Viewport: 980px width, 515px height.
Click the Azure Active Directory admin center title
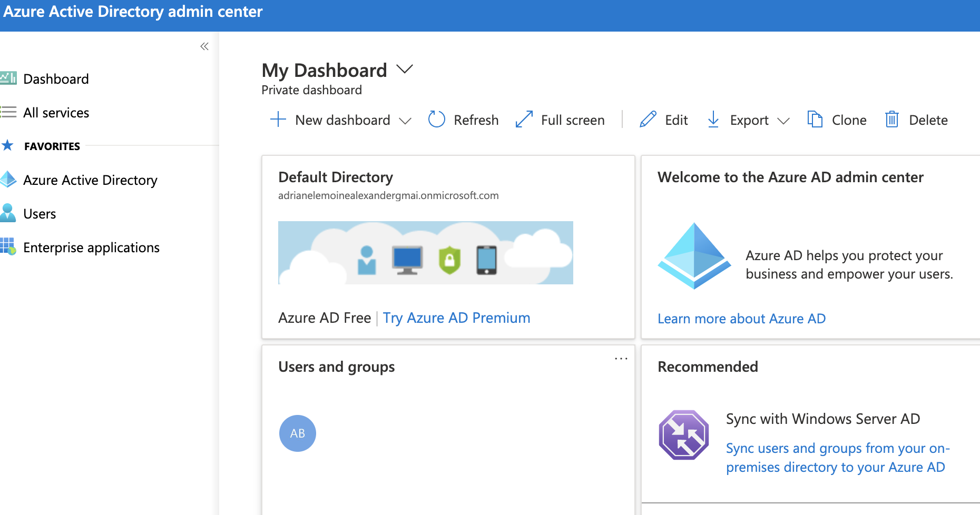(133, 12)
